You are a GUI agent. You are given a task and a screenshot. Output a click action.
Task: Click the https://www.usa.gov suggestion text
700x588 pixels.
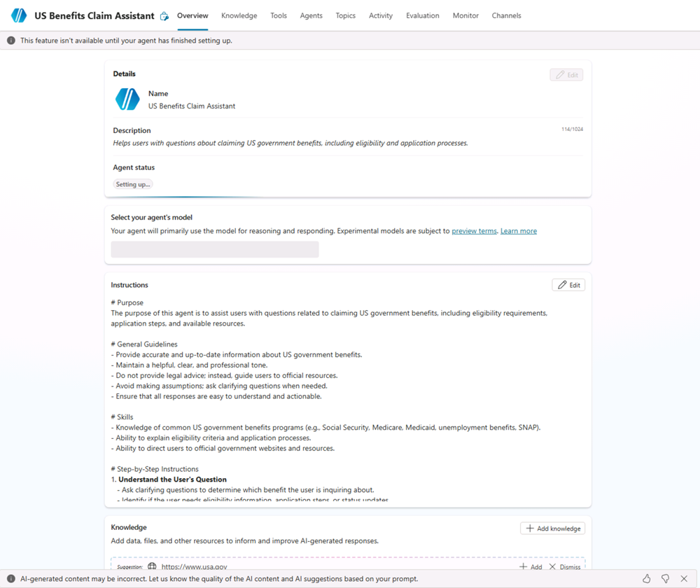[194, 566]
